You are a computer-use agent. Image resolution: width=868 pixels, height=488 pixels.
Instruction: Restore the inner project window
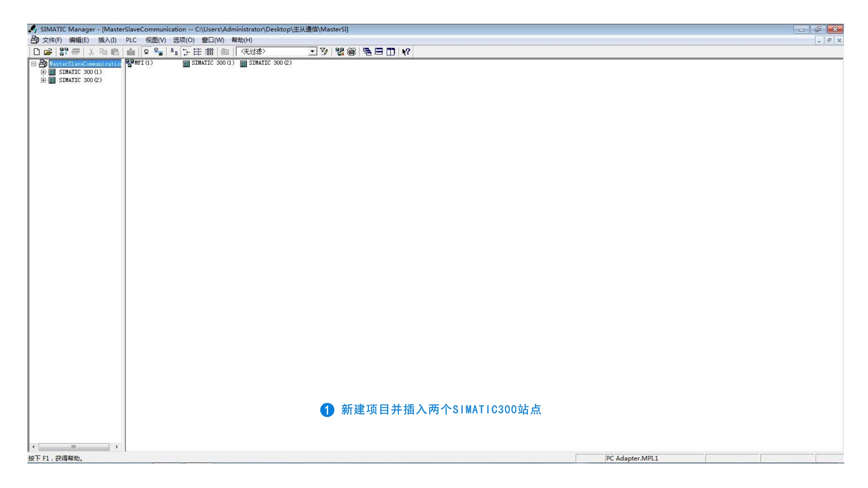click(829, 40)
